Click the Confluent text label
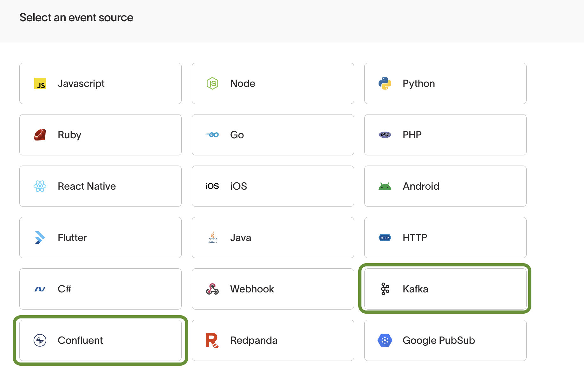Image resolution: width=584 pixels, height=392 pixels. (x=80, y=340)
